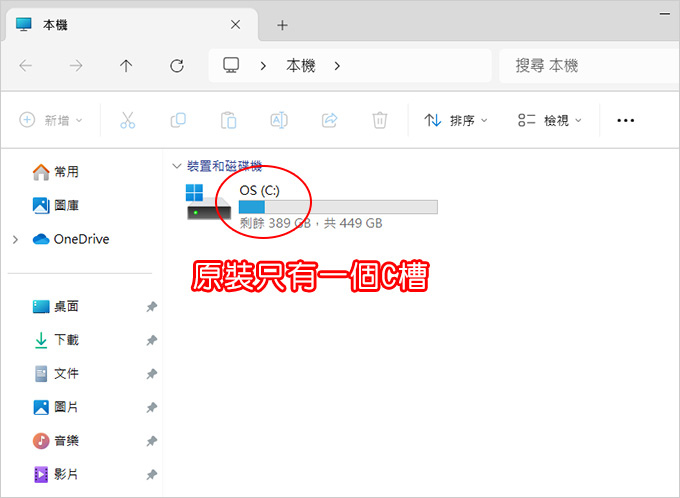The image size is (680, 498).
Task: Click the monitor icon in address bar
Action: click(x=231, y=66)
